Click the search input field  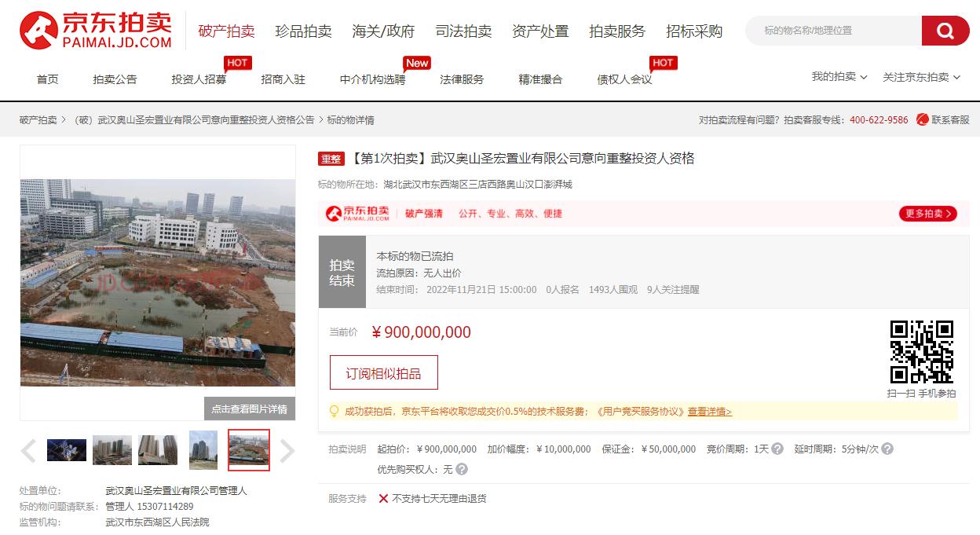tap(832, 31)
